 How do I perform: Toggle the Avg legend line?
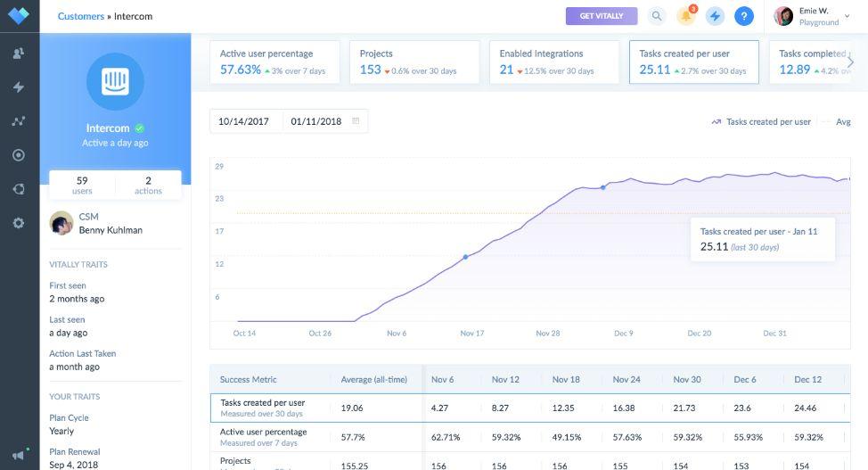coord(837,121)
